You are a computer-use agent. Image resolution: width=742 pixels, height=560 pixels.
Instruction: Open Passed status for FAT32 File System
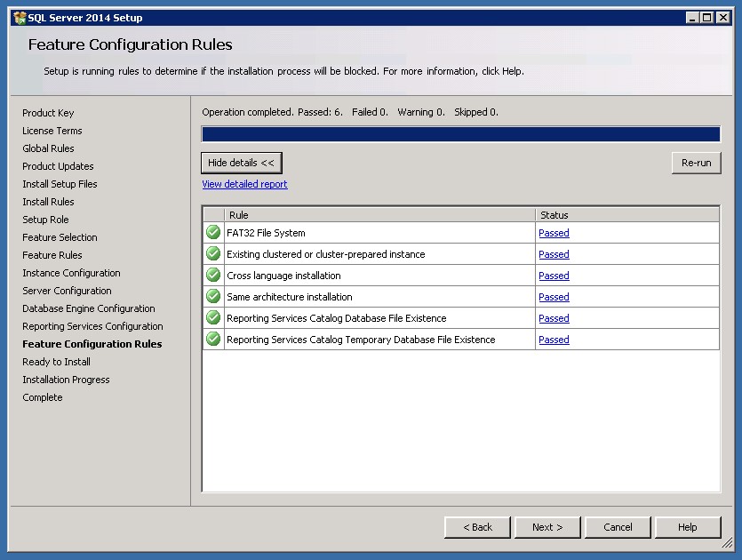pyautogui.click(x=554, y=233)
